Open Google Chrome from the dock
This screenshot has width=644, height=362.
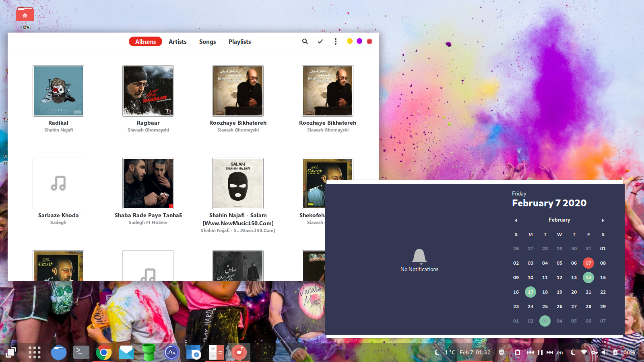click(x=104, y=353)
